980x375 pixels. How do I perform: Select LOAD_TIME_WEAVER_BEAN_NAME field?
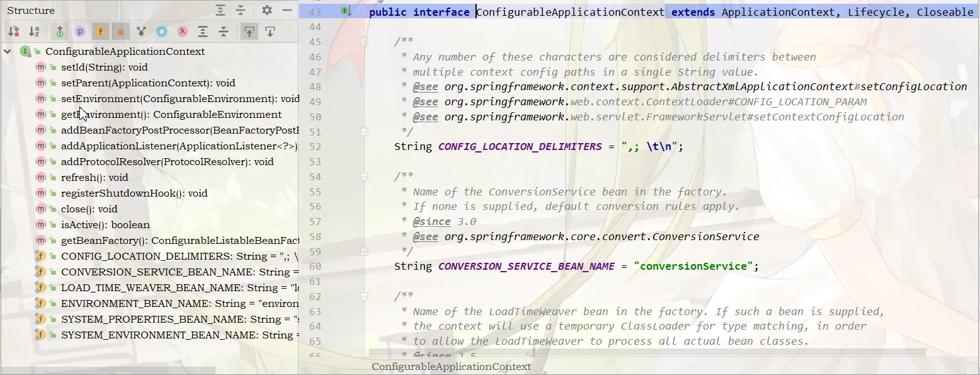(179, 287)
